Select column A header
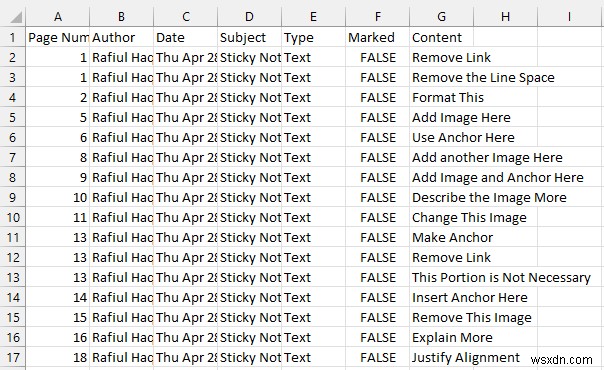 [58, 17]
